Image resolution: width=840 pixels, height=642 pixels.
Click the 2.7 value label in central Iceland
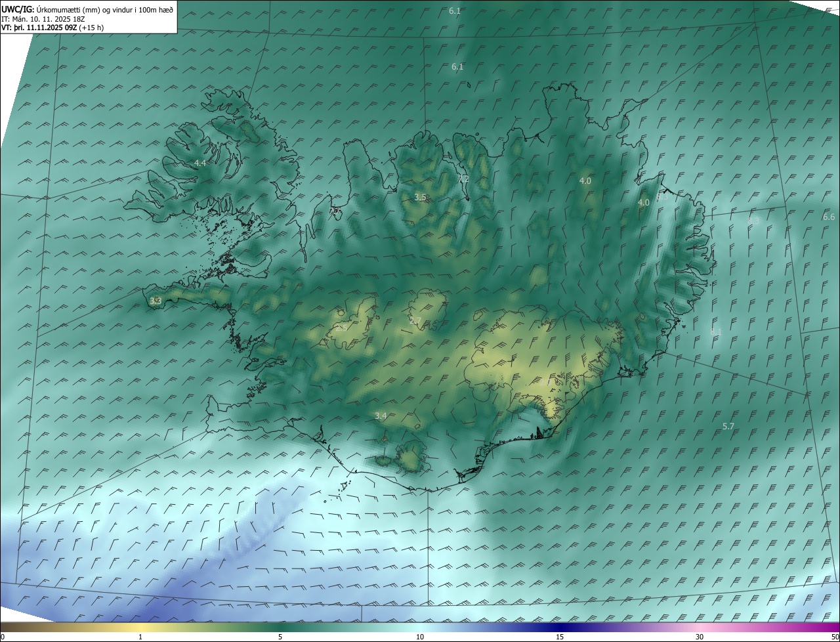pos(415,320)
